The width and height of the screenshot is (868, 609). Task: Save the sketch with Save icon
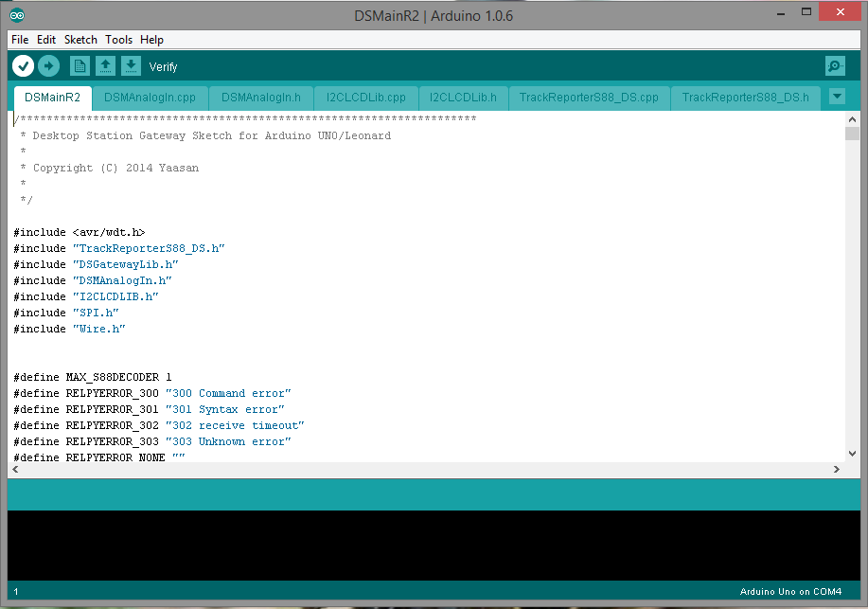[x=131, y=66]
